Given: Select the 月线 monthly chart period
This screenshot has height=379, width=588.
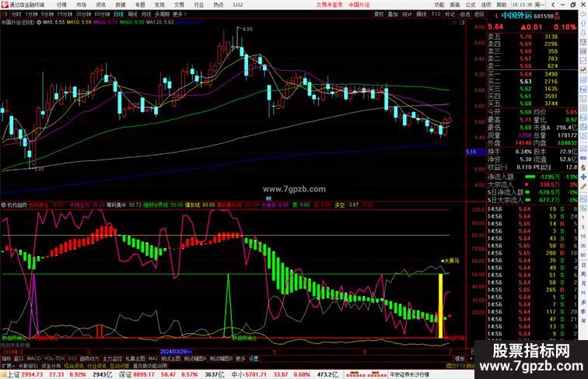Looking at the screenshot, I should coord(146,14).
